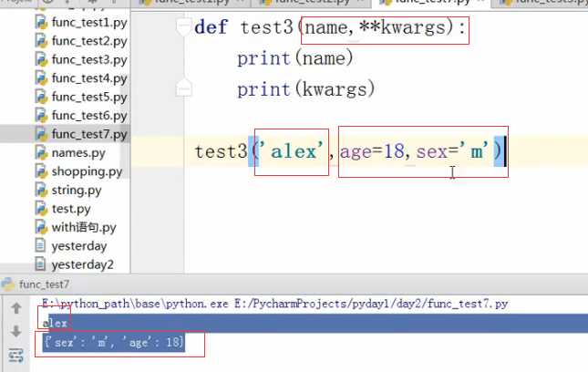Select the func_test7 run tab
588x372 pixels.
pos(44,285)
